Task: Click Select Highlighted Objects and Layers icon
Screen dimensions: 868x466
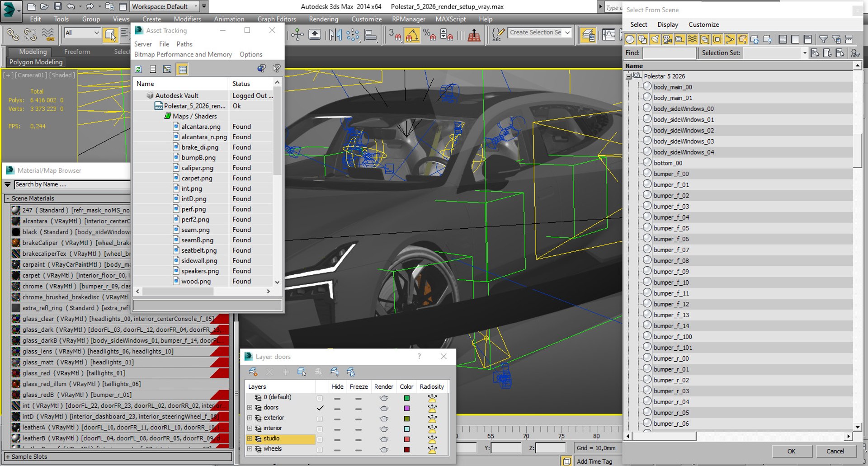Action: 302,372
